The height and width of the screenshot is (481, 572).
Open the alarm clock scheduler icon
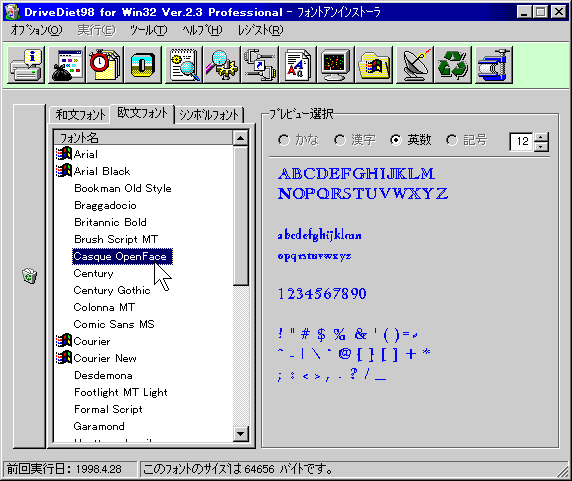tap(105, 65)
